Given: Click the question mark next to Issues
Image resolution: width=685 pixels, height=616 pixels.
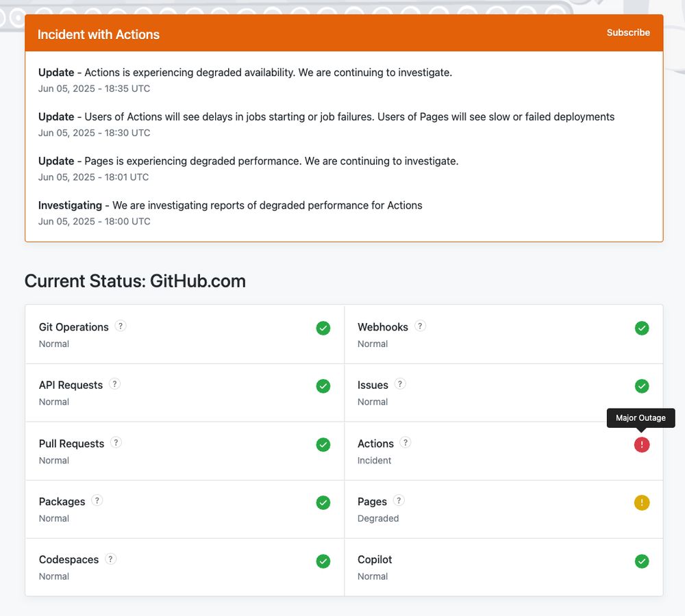Looking at the screenshot, I should click(x=400, y=384).
